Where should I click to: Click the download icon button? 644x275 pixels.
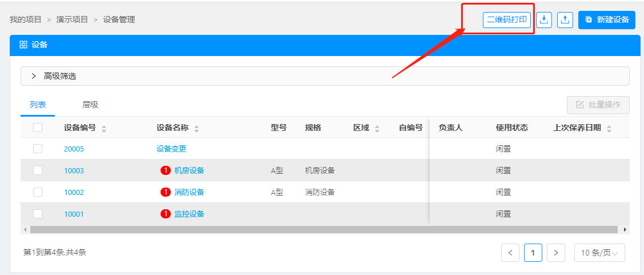(x=544, y=19)
